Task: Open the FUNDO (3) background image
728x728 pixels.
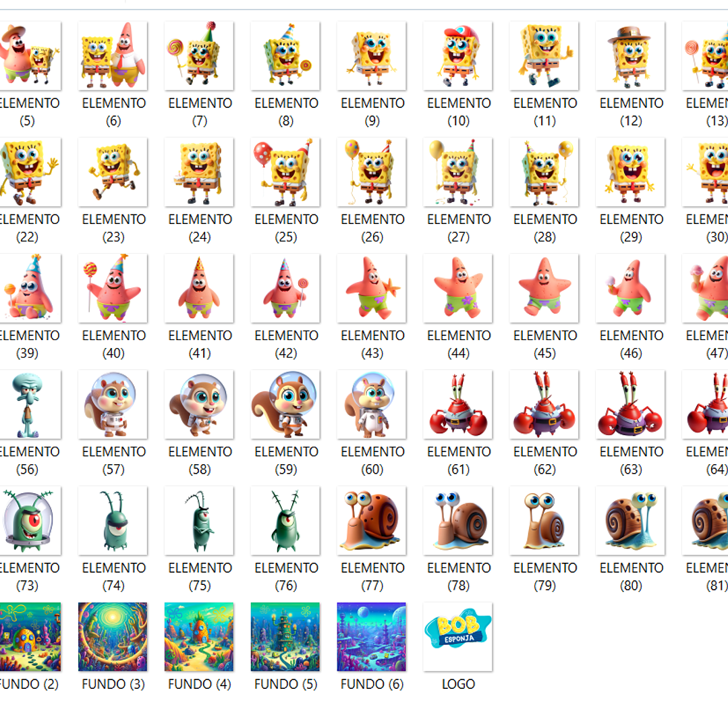Action: click(113, 636)
